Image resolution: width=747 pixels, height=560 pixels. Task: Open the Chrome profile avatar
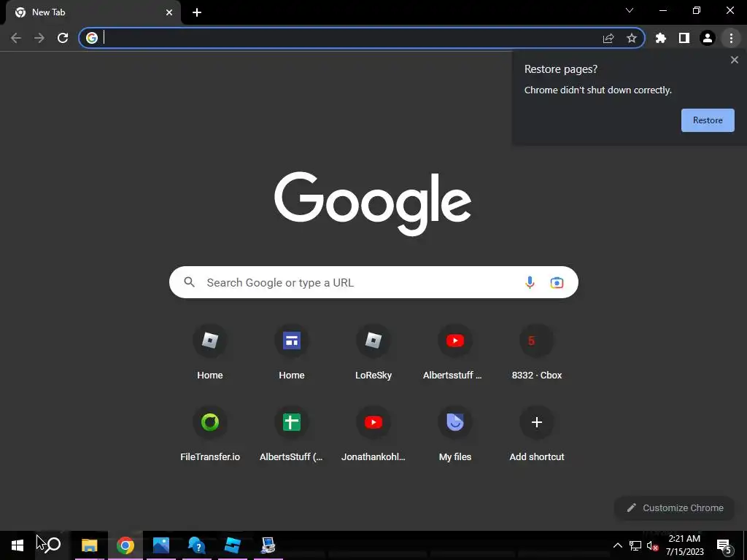tap(708, 38)
